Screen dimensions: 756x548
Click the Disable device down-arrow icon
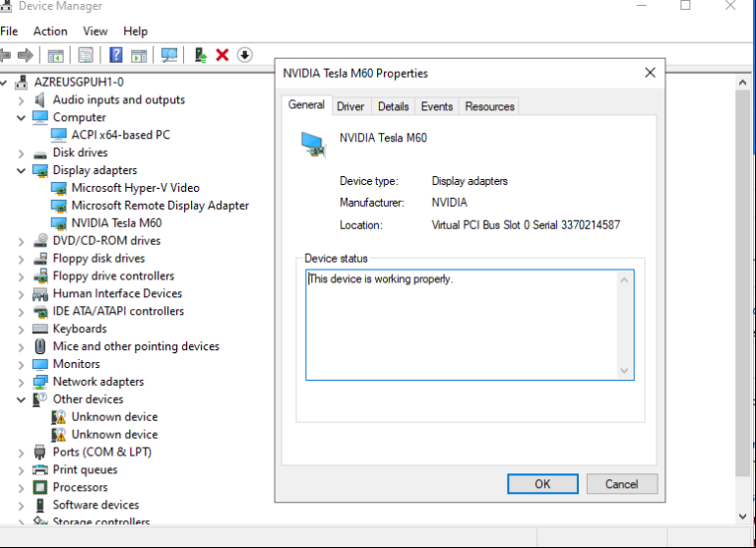tap(244, 55)
